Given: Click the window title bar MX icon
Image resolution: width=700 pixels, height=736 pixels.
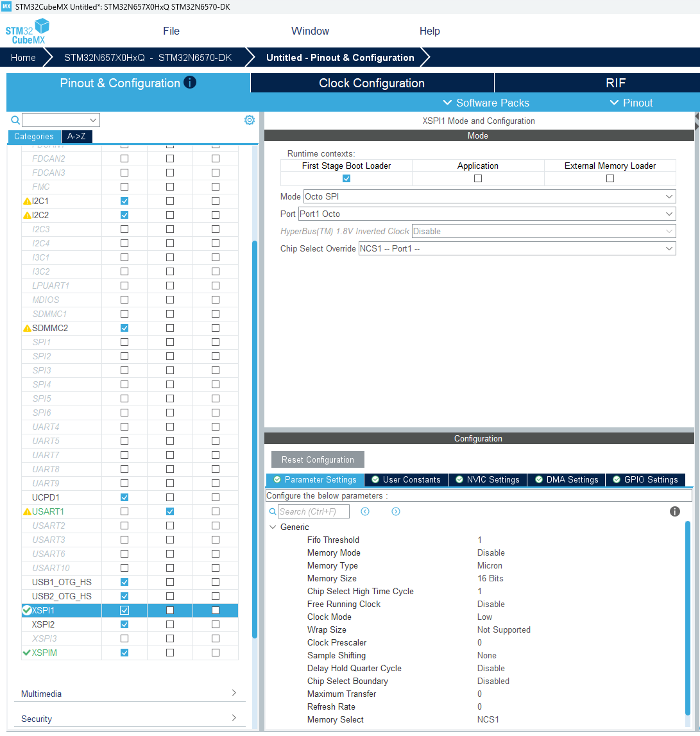Looking at the screenshot, I should click(x=6, y=6).
